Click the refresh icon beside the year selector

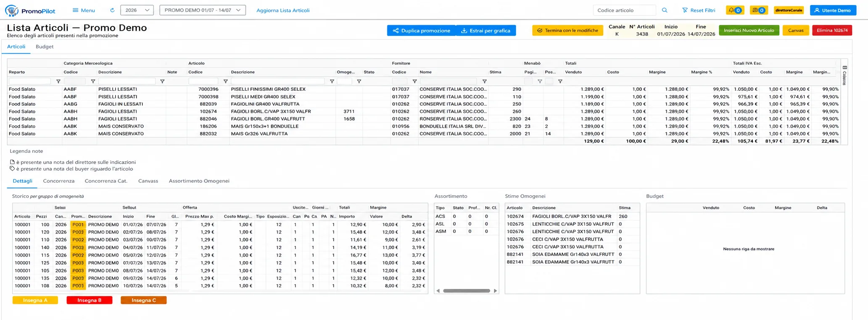(112, 10)
